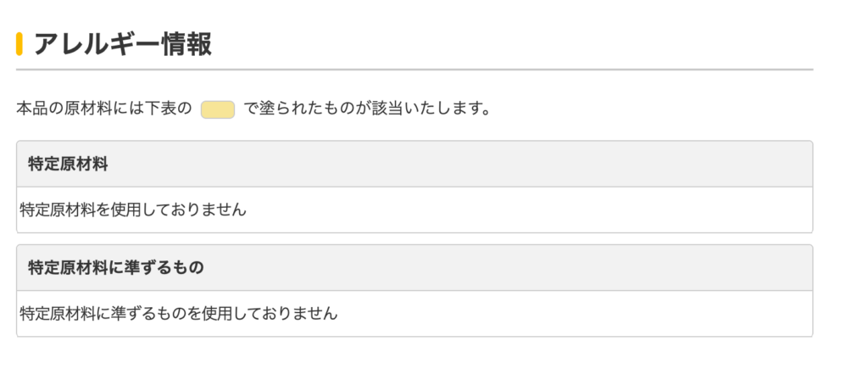The height and width of the screenshot is (380, 868).
Task: Click the yellow legend color swatch
Action: tap(218, 109)
